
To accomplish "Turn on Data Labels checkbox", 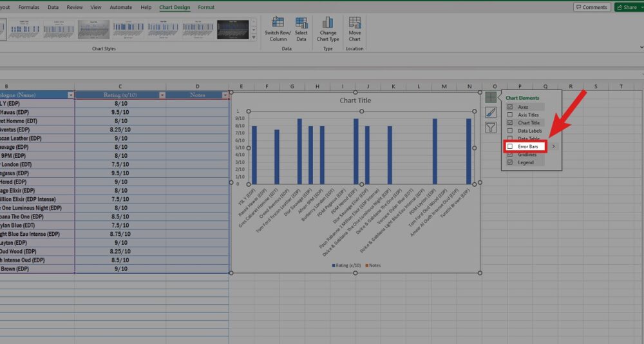I will tap(510, 131).
